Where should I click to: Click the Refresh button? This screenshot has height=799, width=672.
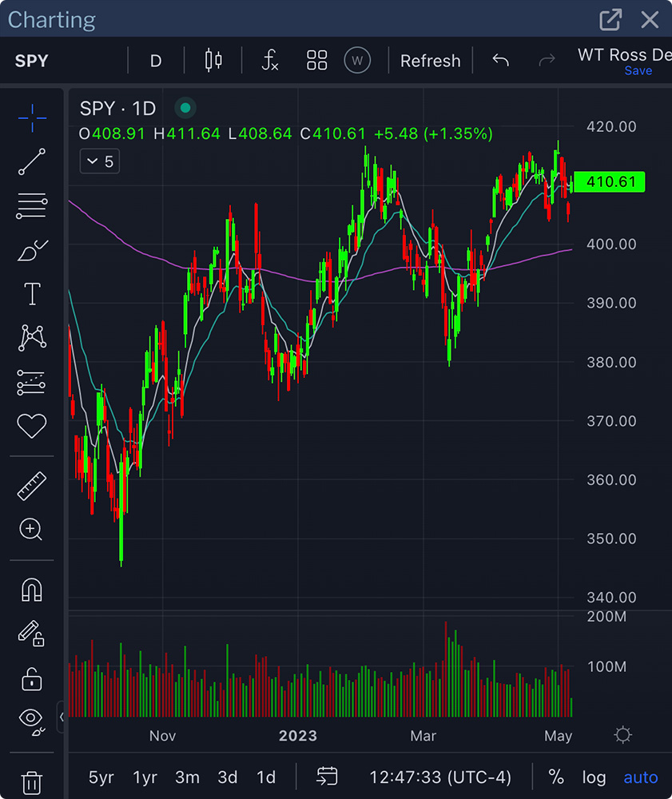click(x=431, y=61)
